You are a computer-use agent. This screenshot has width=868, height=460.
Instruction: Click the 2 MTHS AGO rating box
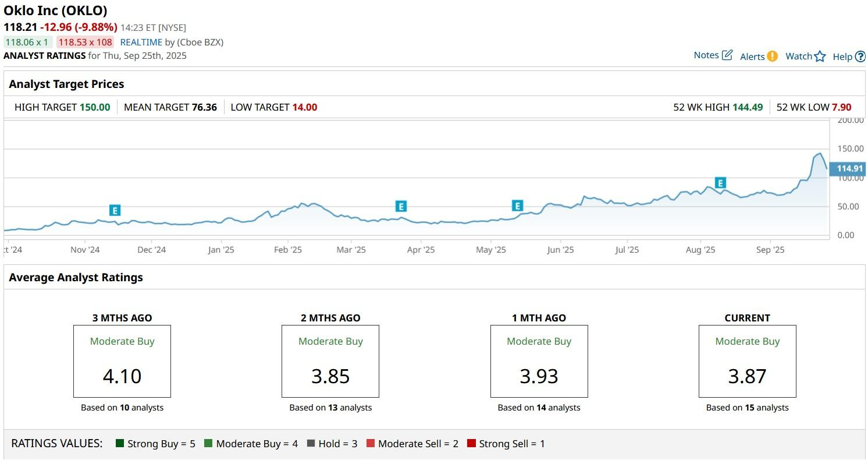tap(330, 361)
